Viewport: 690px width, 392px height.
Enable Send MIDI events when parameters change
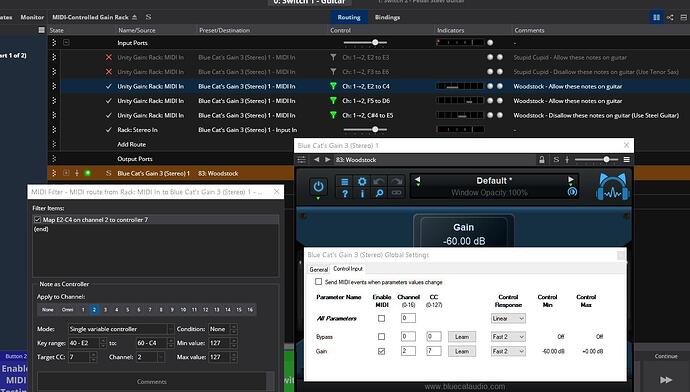318,282
